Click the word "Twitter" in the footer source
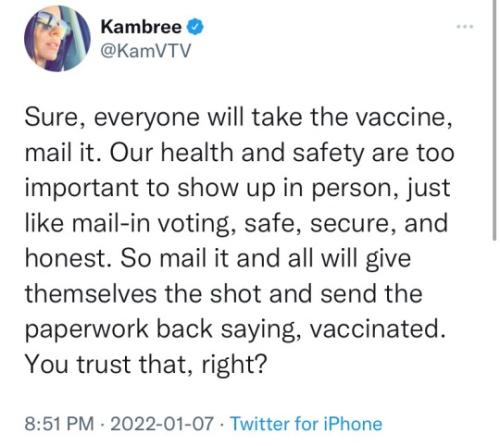 [x=260, y=424]
